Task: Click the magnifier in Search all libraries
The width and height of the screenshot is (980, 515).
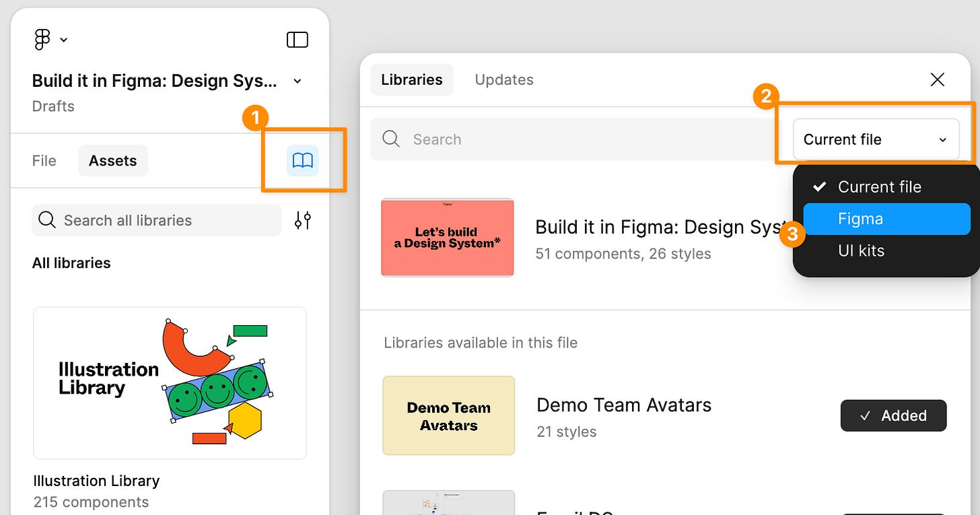Action: click(47, 220)
